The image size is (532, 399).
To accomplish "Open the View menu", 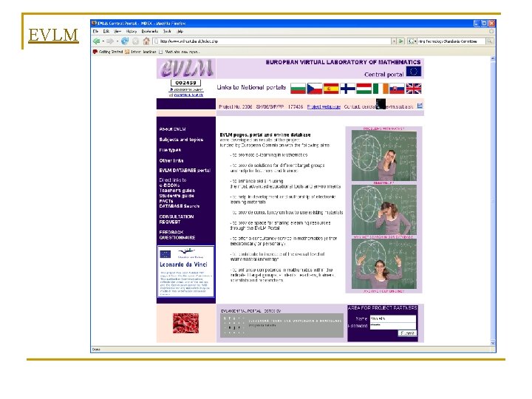I will tap(117, 31).
